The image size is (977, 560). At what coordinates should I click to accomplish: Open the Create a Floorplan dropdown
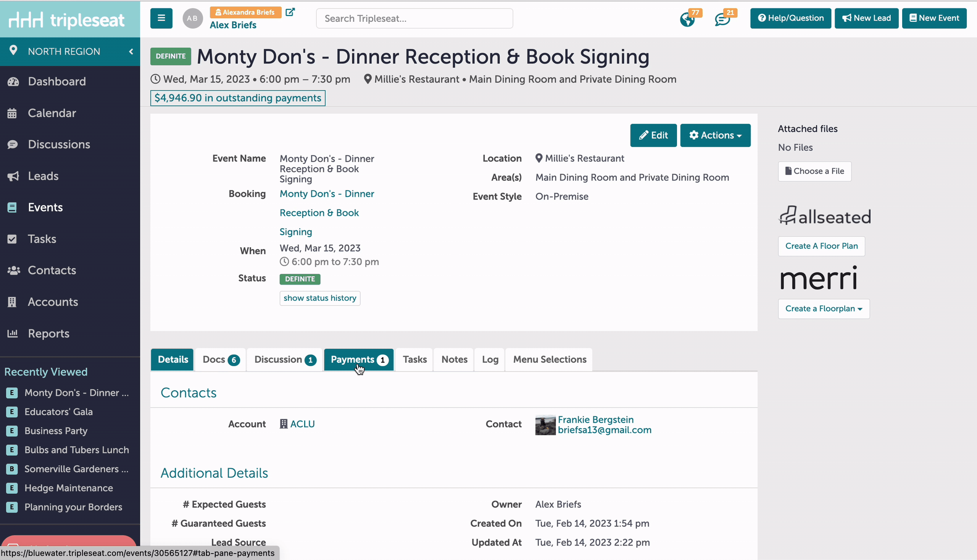click(824, 309)
